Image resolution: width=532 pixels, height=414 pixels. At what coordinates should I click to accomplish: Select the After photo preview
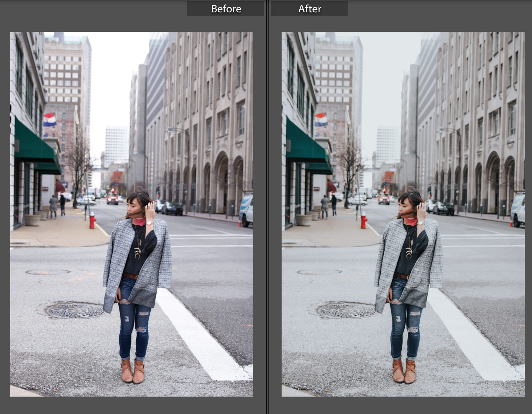(403, 214)
